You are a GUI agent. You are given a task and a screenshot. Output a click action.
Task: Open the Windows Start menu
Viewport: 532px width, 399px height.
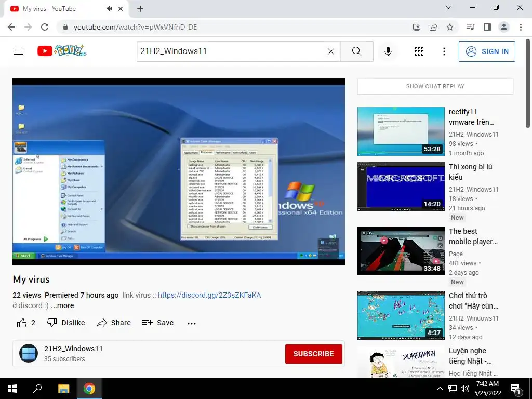[x=12, y=389]
